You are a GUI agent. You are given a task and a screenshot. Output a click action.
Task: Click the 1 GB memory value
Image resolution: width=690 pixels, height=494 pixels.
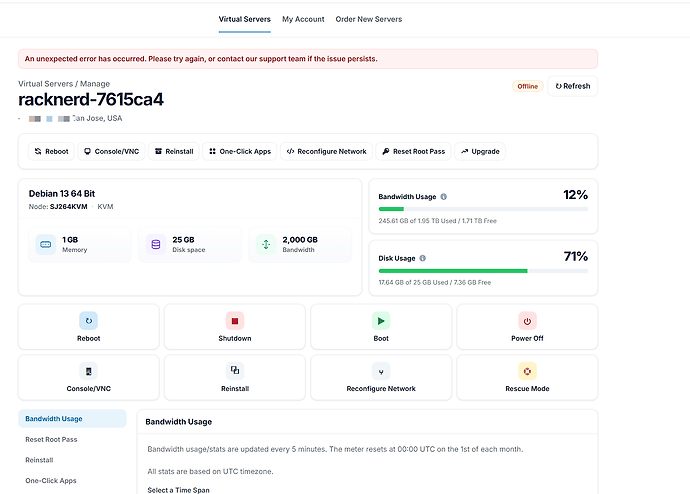tap(70, 240)
